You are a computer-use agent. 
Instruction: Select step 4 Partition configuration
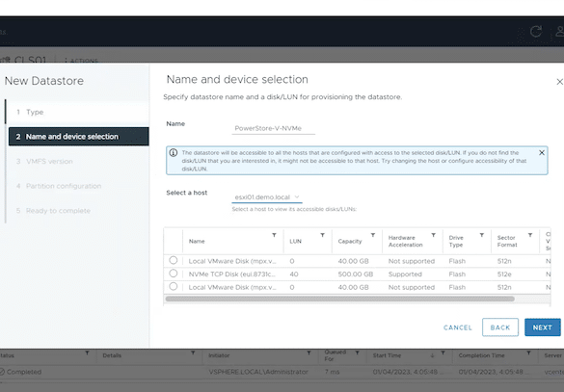pyautogui.click(x=78, y=186)
